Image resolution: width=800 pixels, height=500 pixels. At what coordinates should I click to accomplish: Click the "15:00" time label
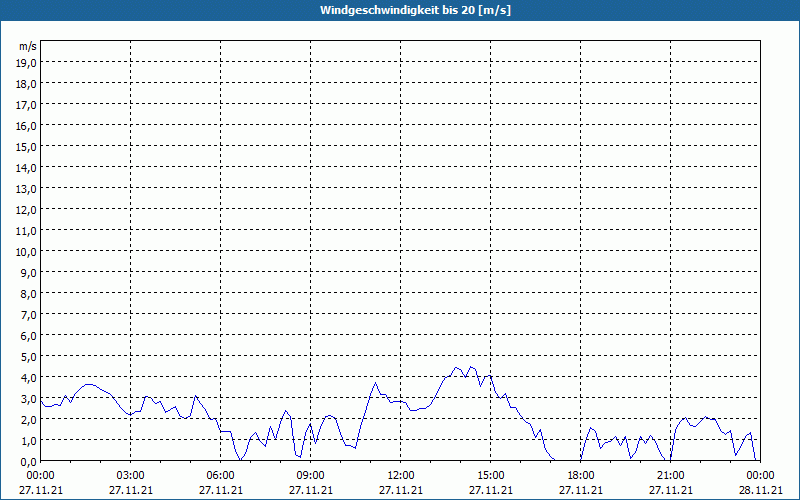491,476
